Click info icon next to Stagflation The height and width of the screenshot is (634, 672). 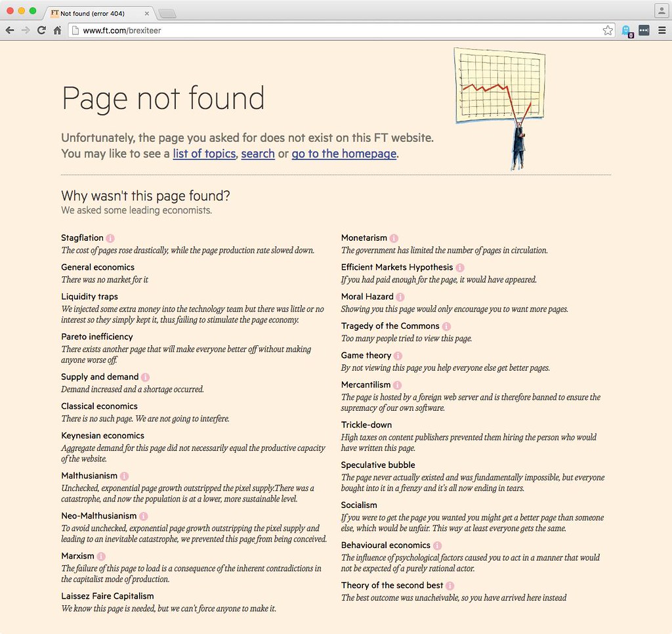(x=110, y=238)
